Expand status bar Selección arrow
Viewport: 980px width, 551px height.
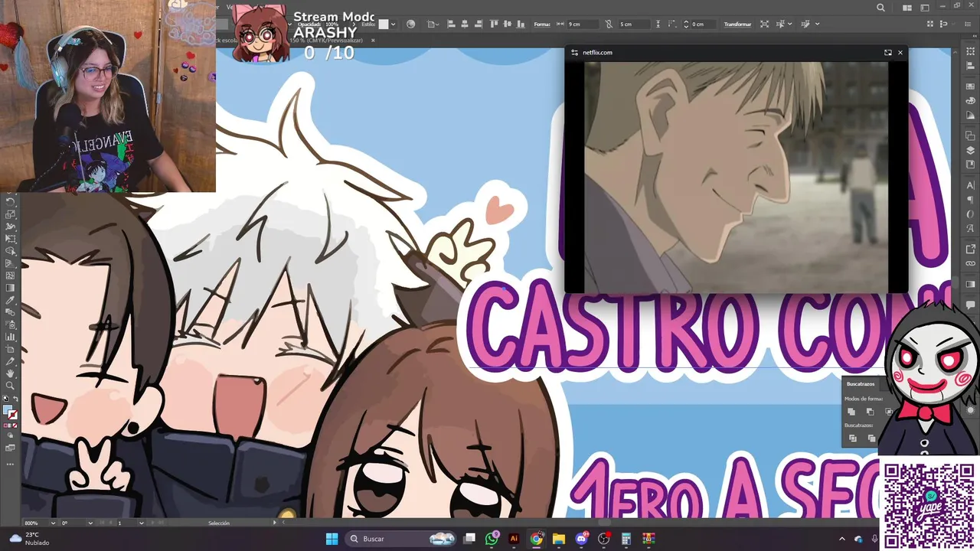275,523
